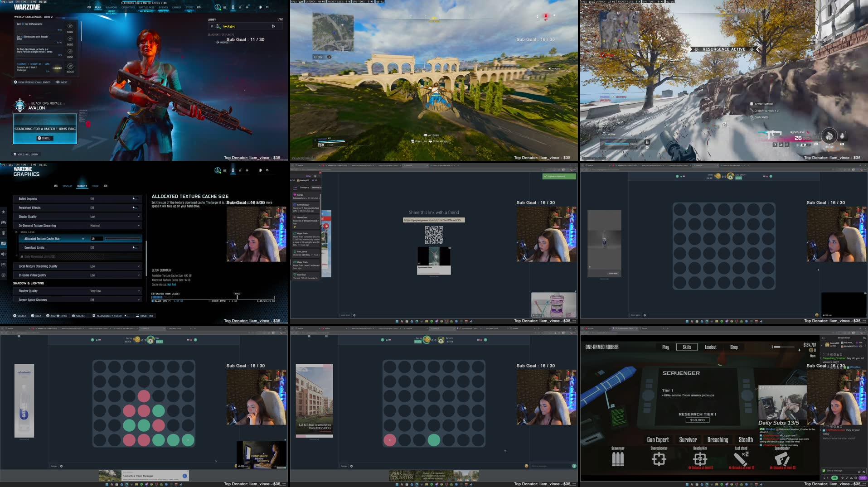Switch to the Skills tab in One-Armed Robber
Image resolution: width=868 pixels, height=487 pixels.
tap(687, 347)
